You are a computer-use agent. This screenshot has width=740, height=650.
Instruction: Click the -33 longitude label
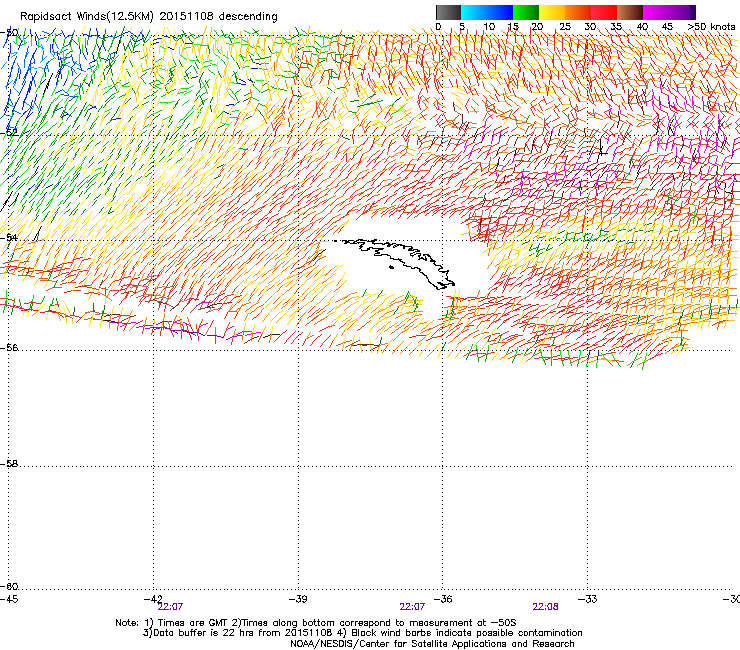[588, 599]
